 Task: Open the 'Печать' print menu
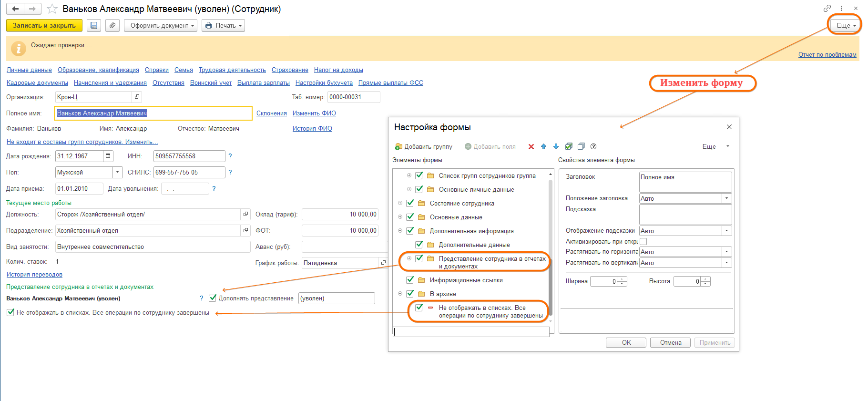click(223, 25)
